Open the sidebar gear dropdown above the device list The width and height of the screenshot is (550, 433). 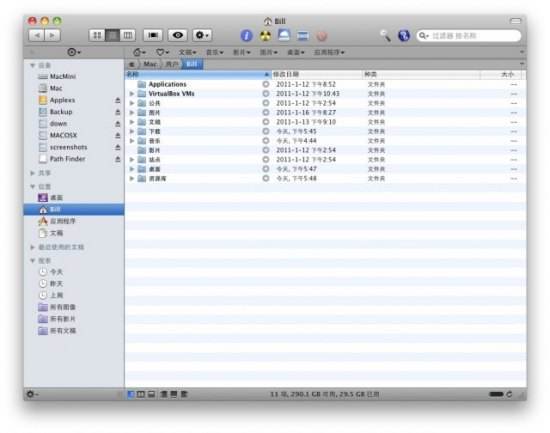click(74, 52)
